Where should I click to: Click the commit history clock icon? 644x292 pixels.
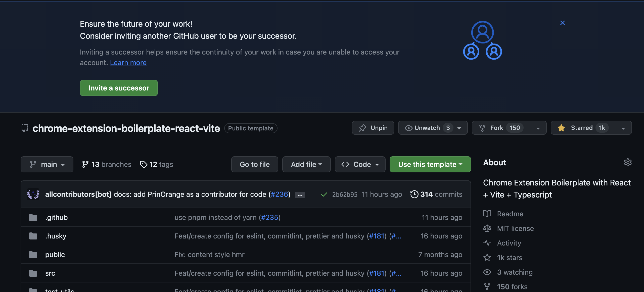pyautogui.click(x=414, y=194)
